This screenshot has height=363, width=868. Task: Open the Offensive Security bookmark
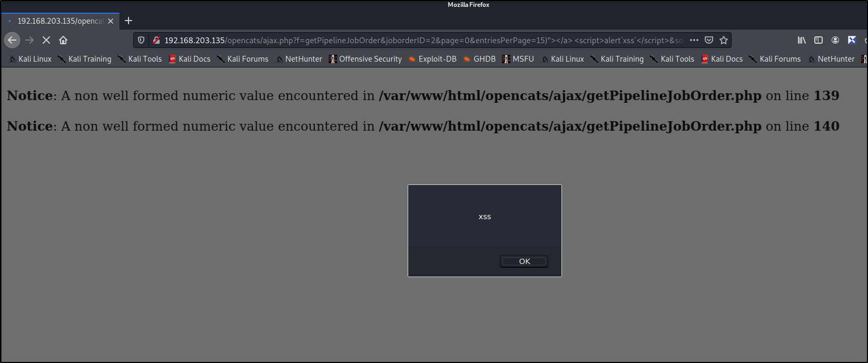pos(365,59)
